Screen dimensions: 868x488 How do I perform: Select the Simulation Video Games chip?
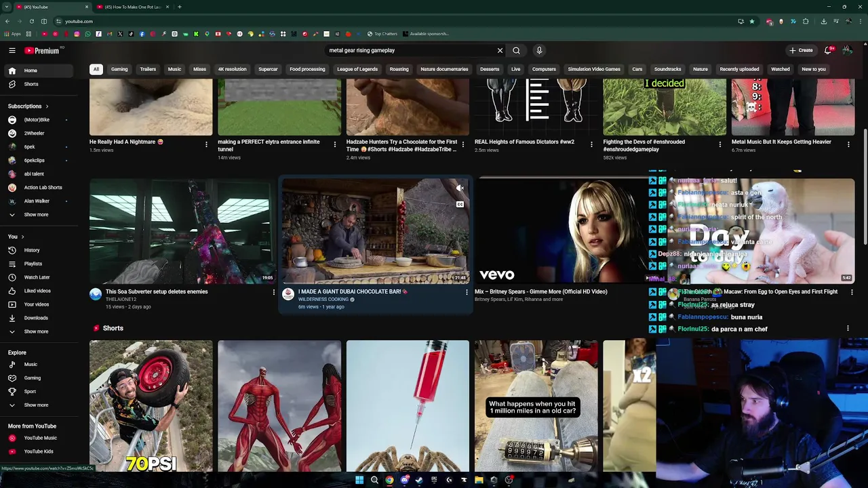(594, 69)
